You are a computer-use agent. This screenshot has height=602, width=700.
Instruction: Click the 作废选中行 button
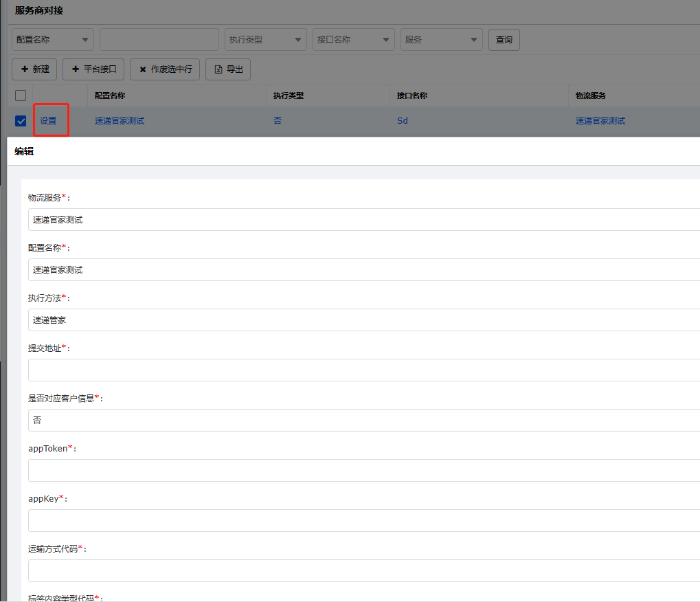click(165, 69)
